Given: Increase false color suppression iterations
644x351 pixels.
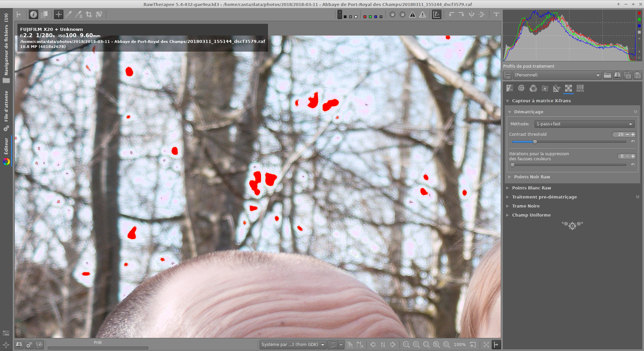Looking at the screenshot, I should [633, 156].
